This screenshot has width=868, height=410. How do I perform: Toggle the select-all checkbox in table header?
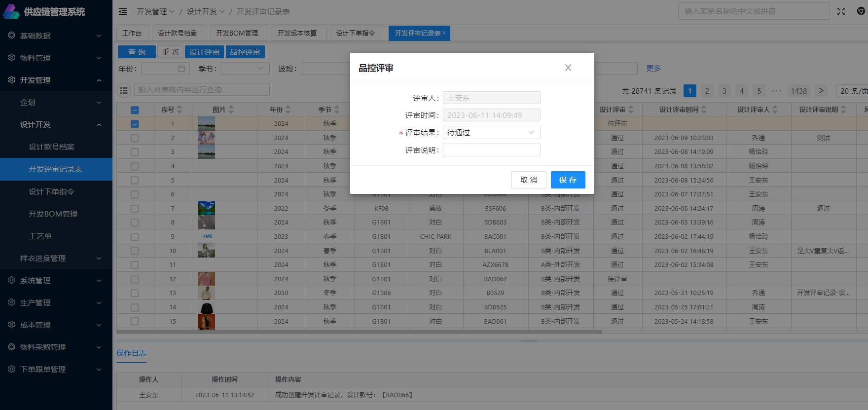pos(135,110)
